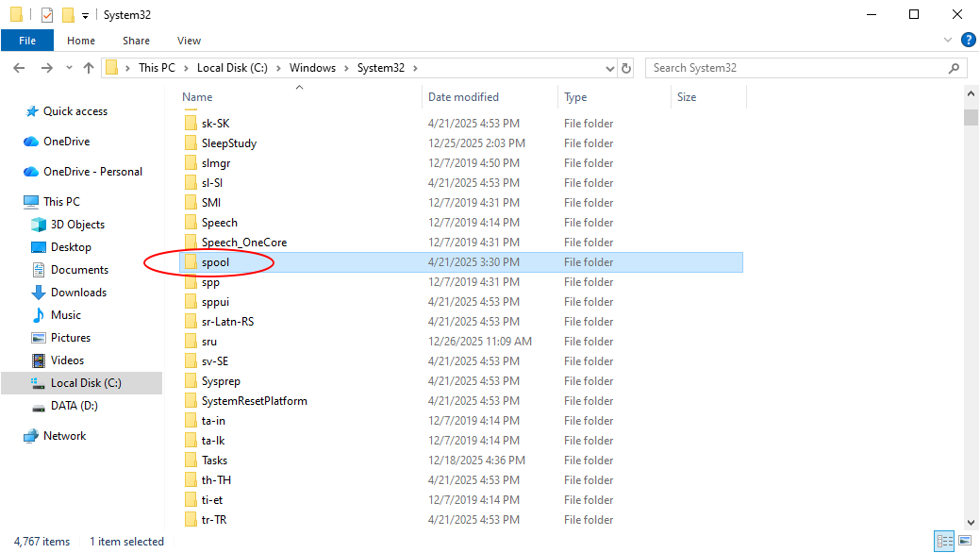
Task: Click the Properties icon in title bar
Action: click(x=47, y=15)
